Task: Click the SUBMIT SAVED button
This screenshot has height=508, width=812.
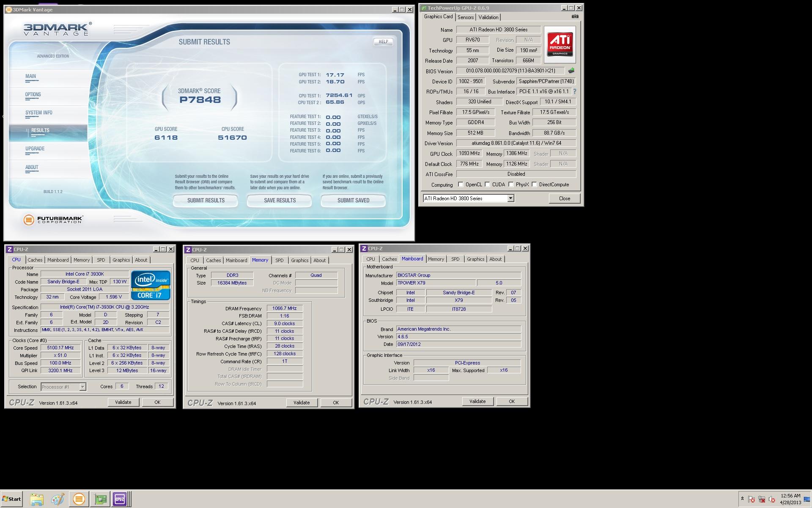Action: coord(353,200)
